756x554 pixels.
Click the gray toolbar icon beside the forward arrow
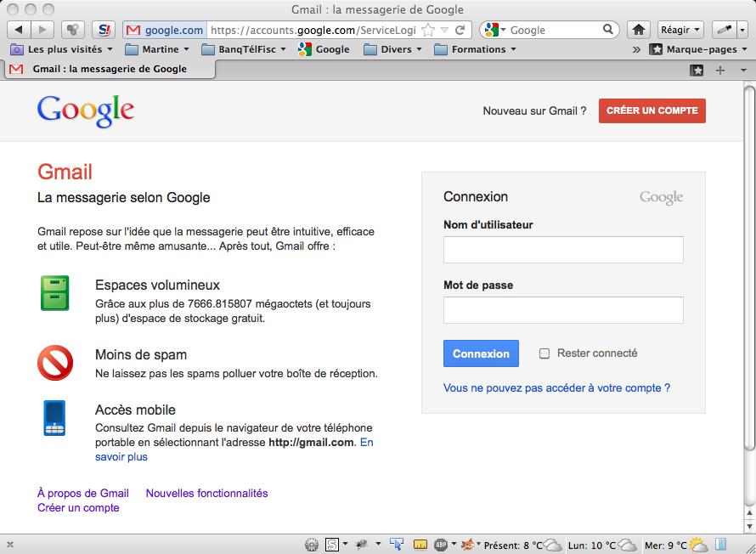pyautogui.click(x=73, y=30)
